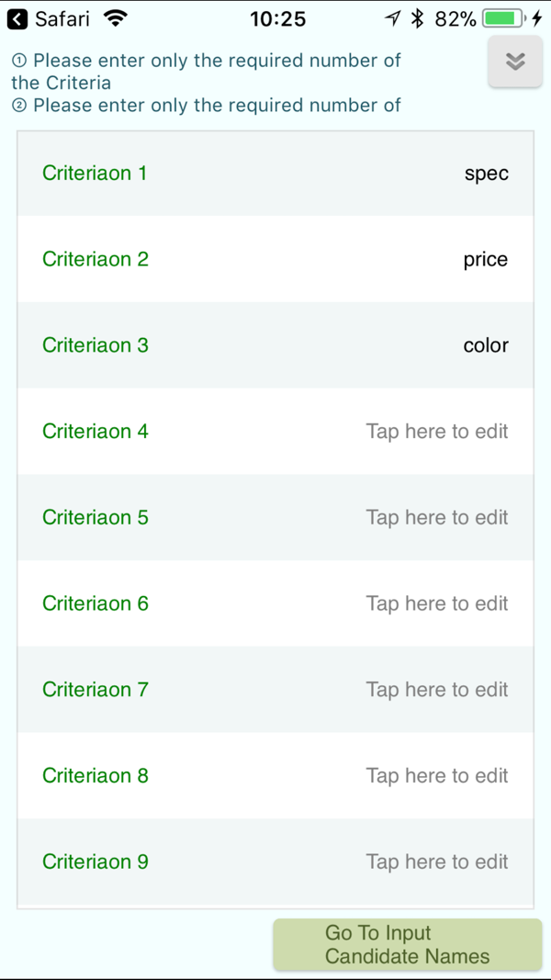Tap the location services arrow icon

click(x=392, y=19)
